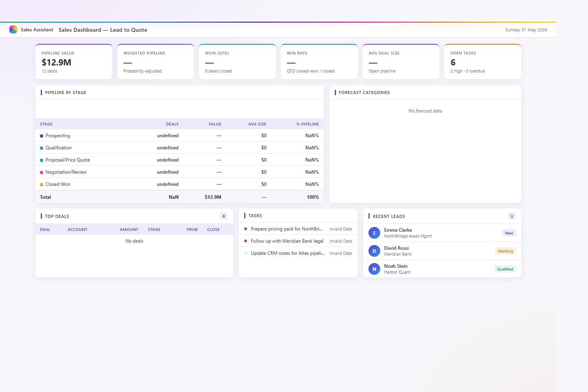This screenshot has height=392, width=588.
Task: Click the Prospecting stage color marker
Action: (x=42, y=136)
